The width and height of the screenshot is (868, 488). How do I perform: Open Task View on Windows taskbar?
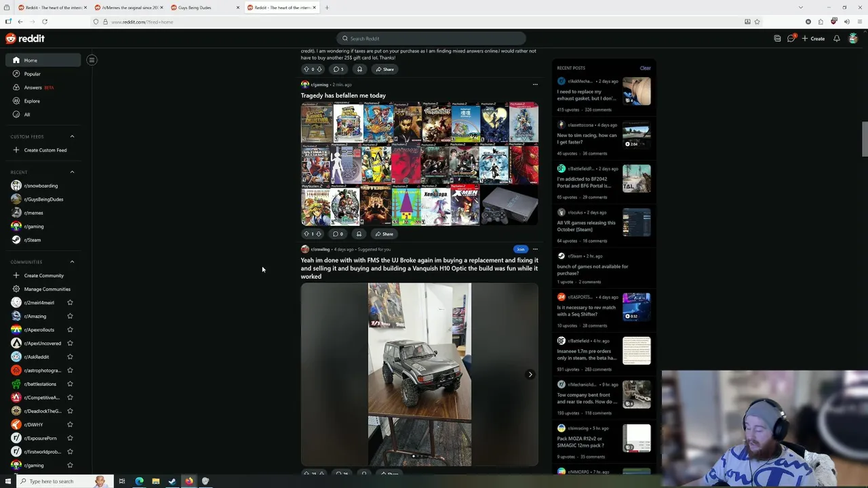pos(122,481)
